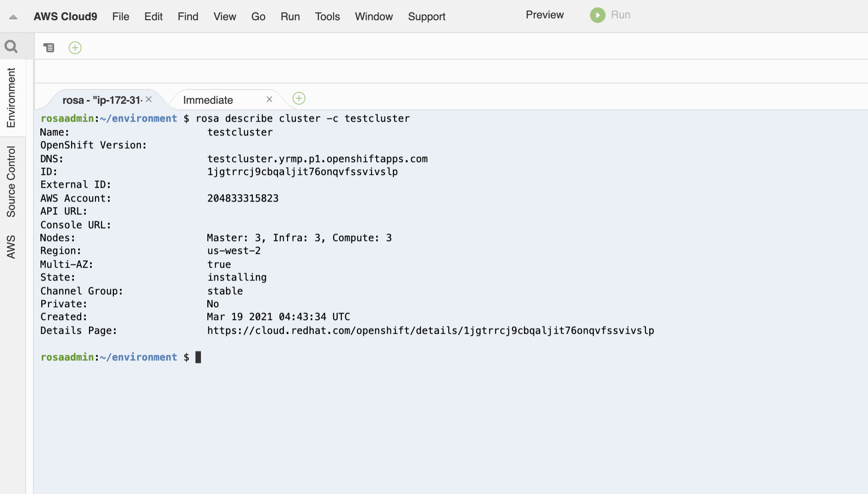The width and height of the screenshot is (868, 494).
Task: Open the Window menu
Action: (x=374, y=17)
